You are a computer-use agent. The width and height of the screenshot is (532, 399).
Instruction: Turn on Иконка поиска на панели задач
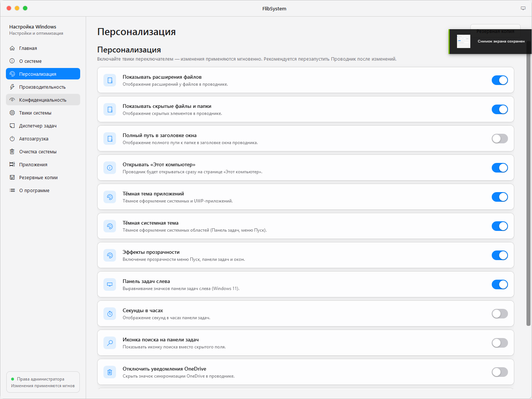500,343
